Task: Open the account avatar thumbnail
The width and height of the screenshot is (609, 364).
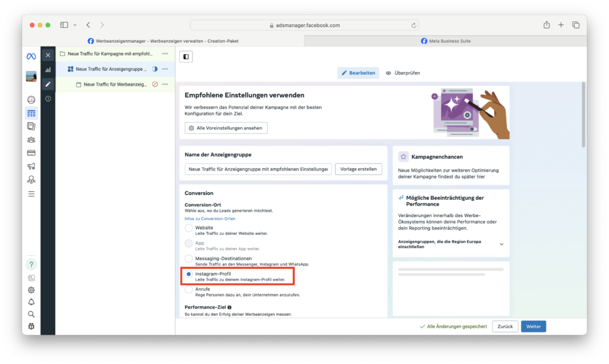Action: click(31, 76)
